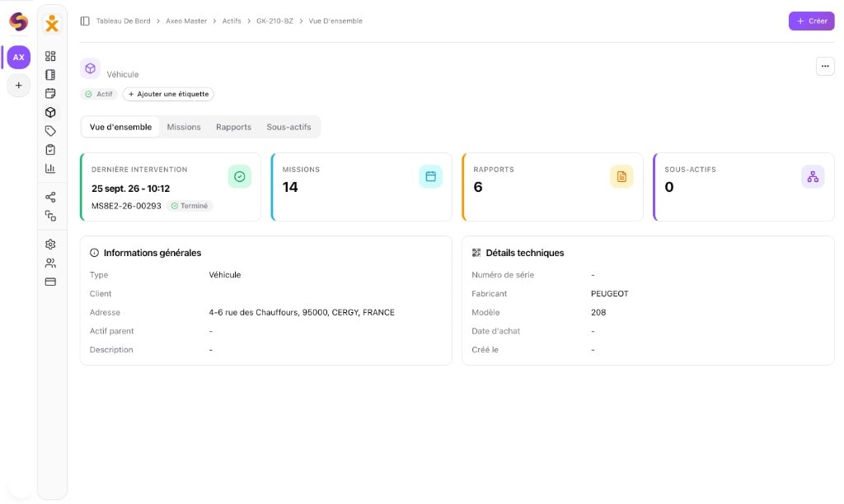The height and width of the screenshot is (504, 844).
Task: Click the purple cube asset icon
Action: (x=91, y=68)
